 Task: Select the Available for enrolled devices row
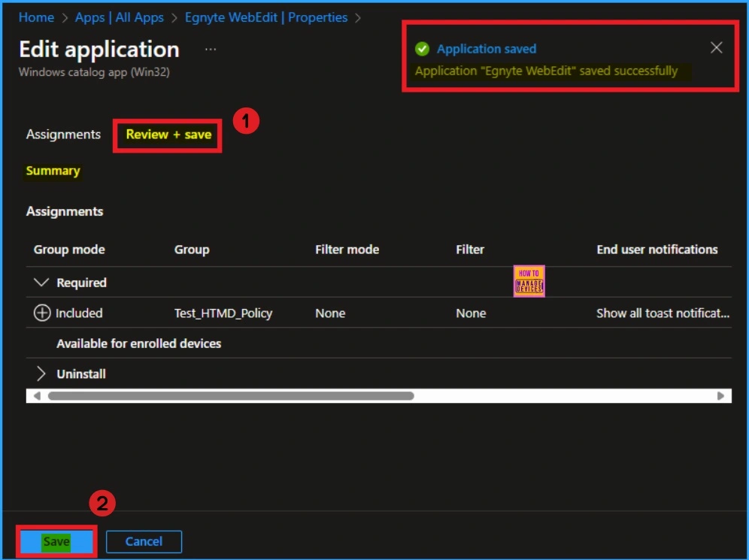pos(378,344)
